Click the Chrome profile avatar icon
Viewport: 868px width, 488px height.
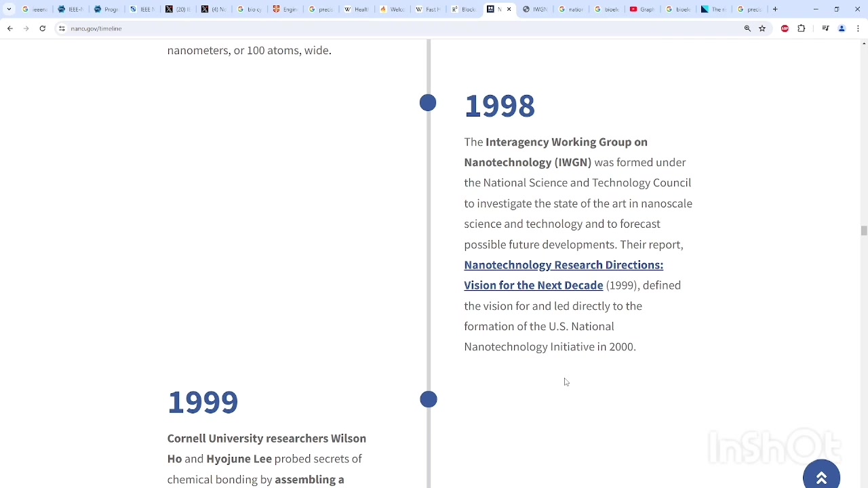point(842,28)
